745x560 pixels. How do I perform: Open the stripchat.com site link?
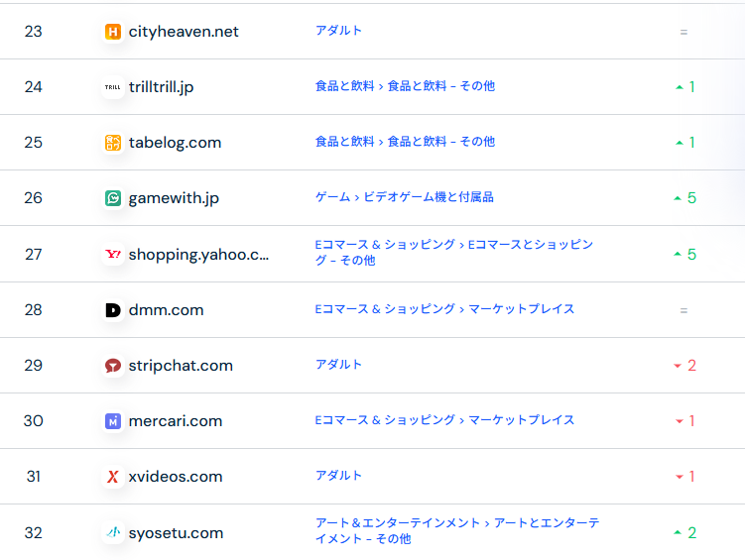point(181,366)
